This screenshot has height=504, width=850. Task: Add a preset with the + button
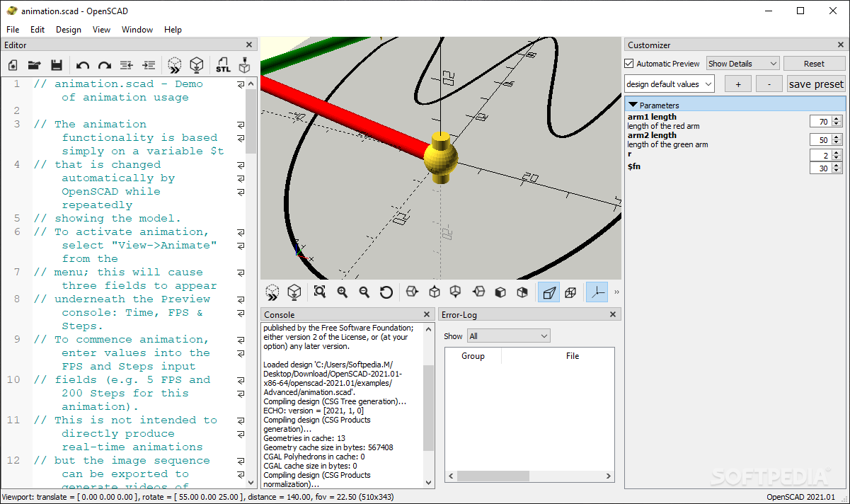point(738,84)
